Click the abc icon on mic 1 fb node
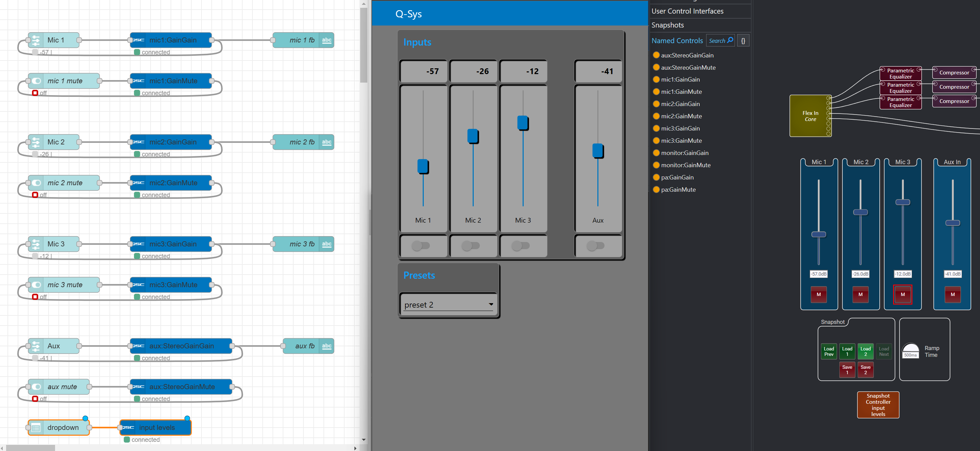This screenshot has height=451, width=980. (327, 40)
